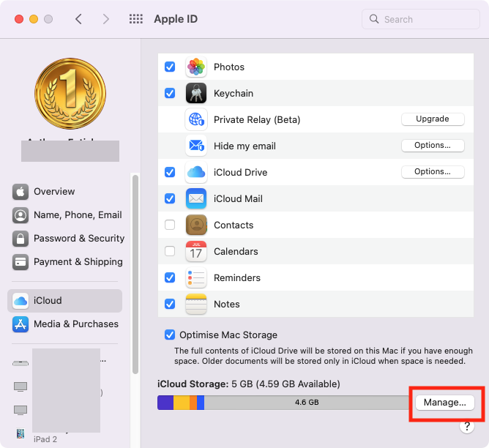Click the Photos app icon
The width and height of the screenshot is (489, 448).
(196, 67)
